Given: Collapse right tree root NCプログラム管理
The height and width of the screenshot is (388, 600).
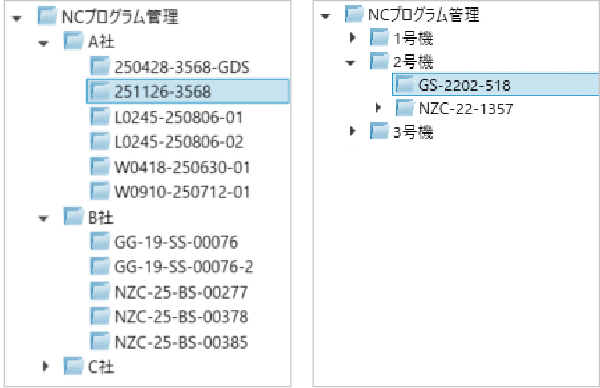Looking at the screenshot, I should (x=325, y=16).
